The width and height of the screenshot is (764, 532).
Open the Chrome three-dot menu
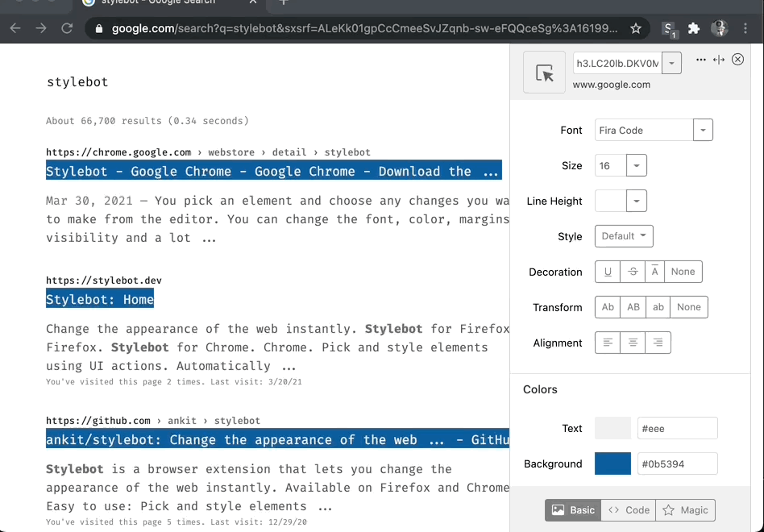click(745, 28)
